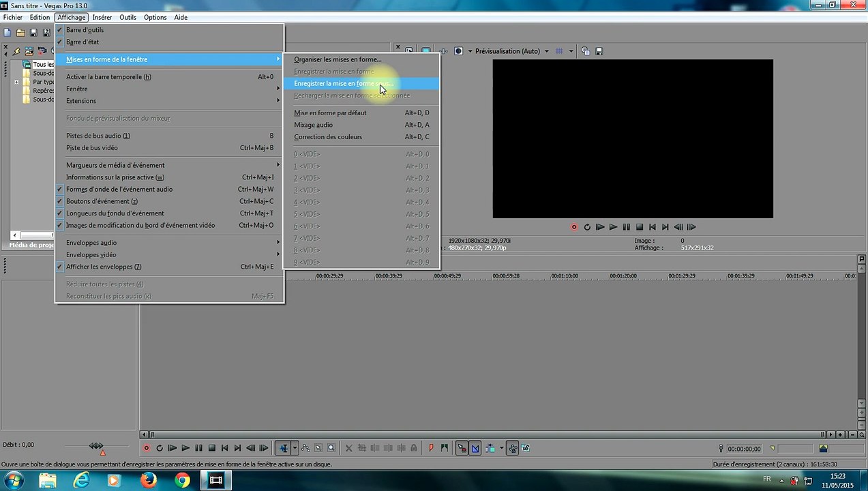Open the Insérer menu
This screenshot has width=868, height=491.
click(102, 17)
